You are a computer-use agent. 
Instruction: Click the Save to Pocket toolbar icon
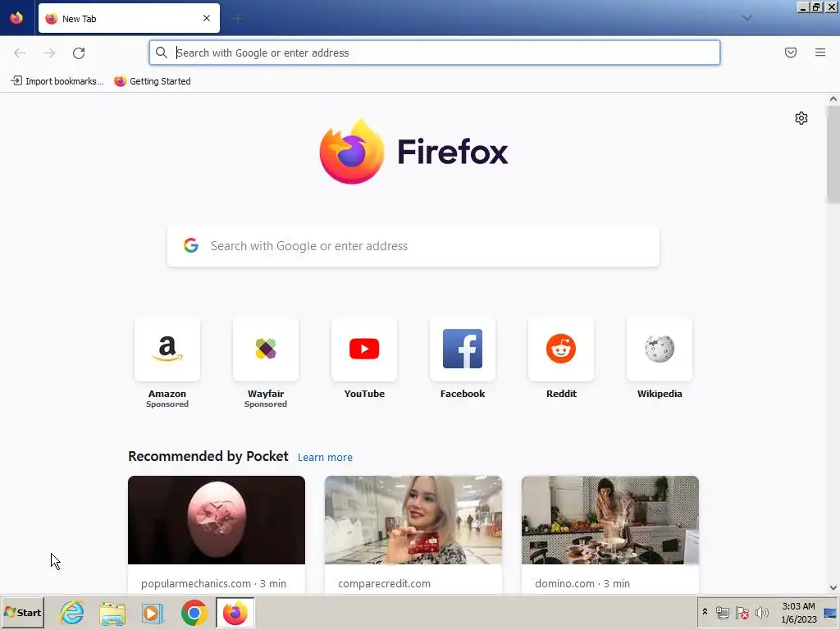(x=790, y=52)
